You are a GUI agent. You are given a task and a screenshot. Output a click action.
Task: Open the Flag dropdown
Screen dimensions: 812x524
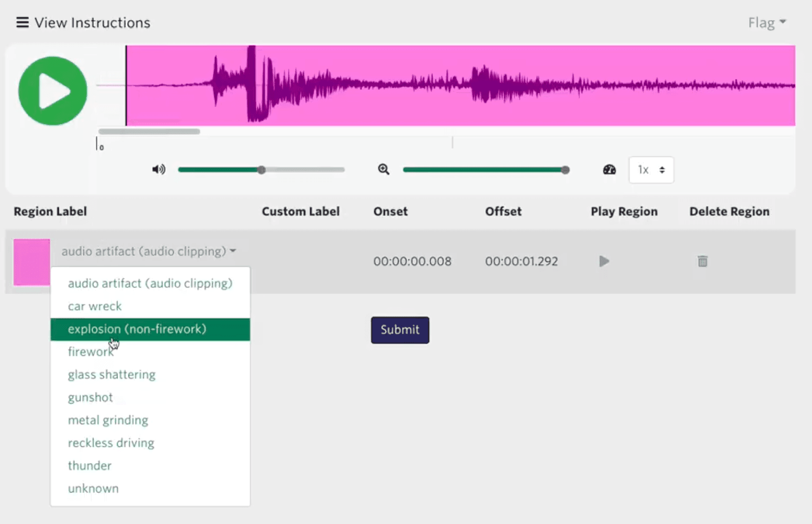(768, 22)
